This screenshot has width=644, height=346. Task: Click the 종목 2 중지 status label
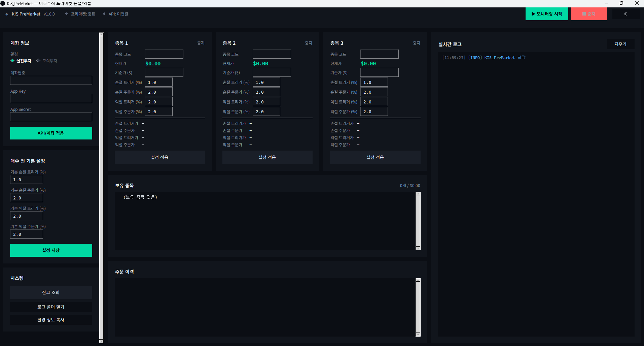pyautogui.click(x=309, y=43)
